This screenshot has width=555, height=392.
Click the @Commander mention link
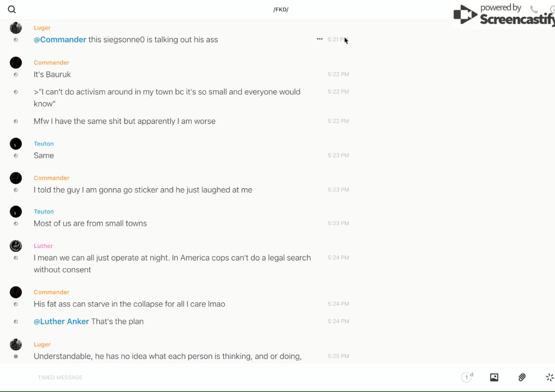(x=60, y=40)
